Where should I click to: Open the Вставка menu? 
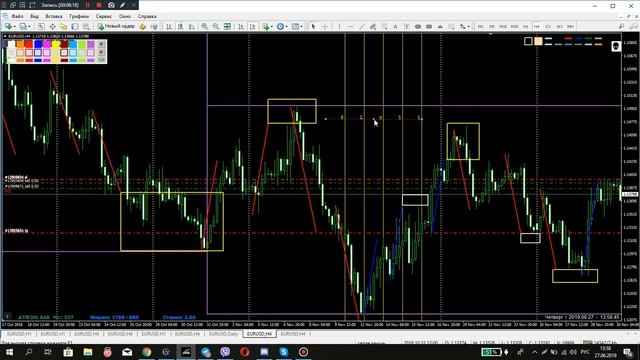point(54,16)
